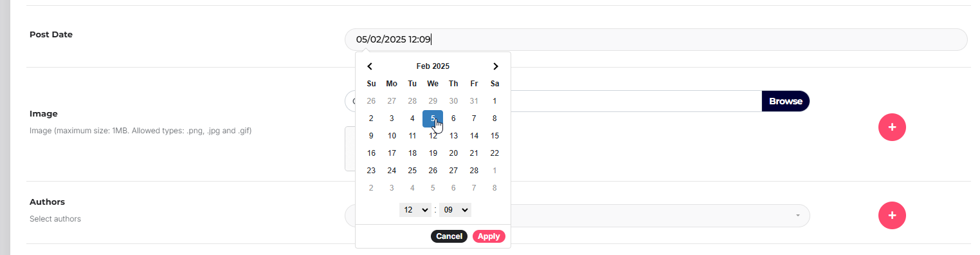Pick February 28 in the calendar
980x255 pixels.
[x=474, y=171]
